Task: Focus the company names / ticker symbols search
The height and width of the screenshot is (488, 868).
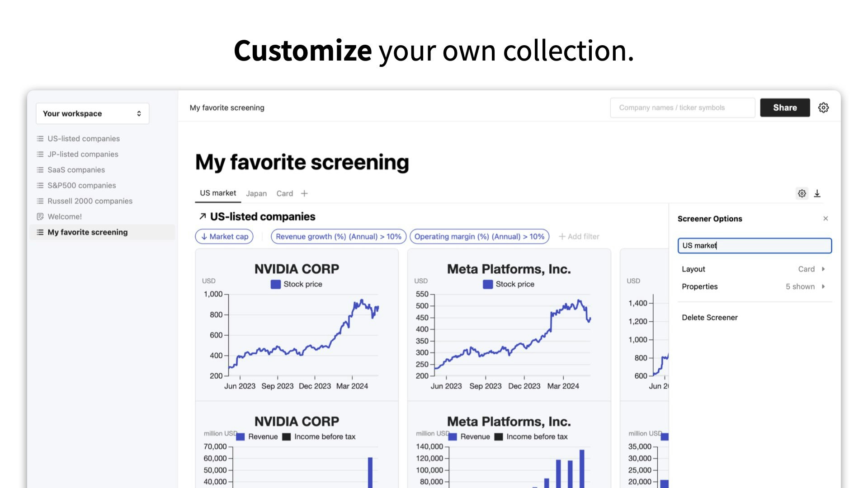Action: pos(682,108)
